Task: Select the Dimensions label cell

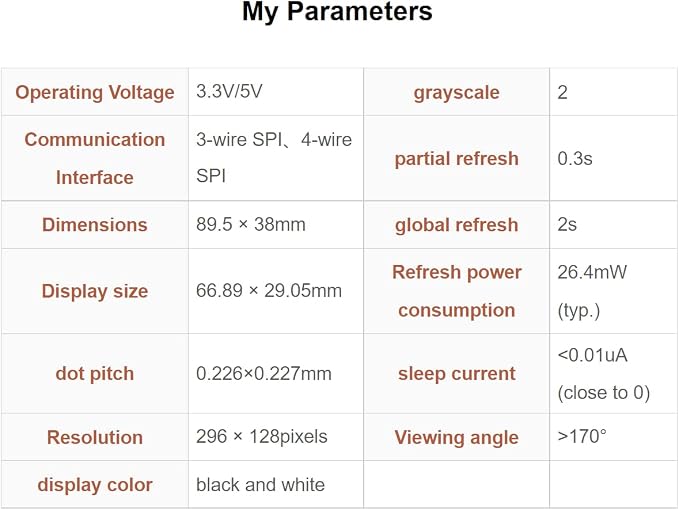Action: point(95,225)
